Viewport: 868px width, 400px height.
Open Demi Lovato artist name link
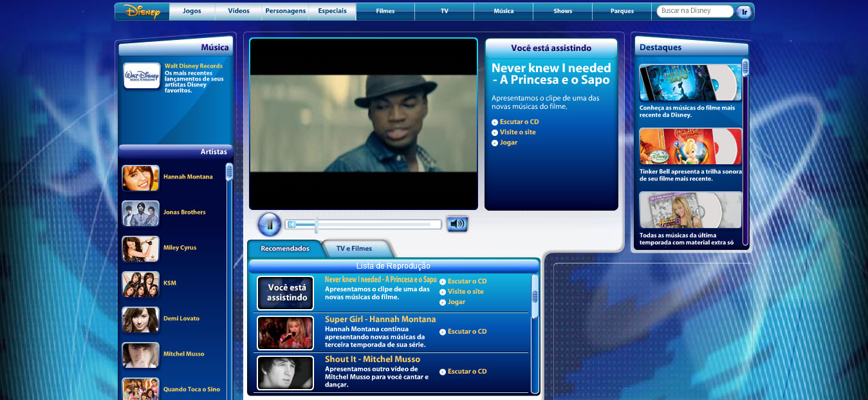[181, 319]
